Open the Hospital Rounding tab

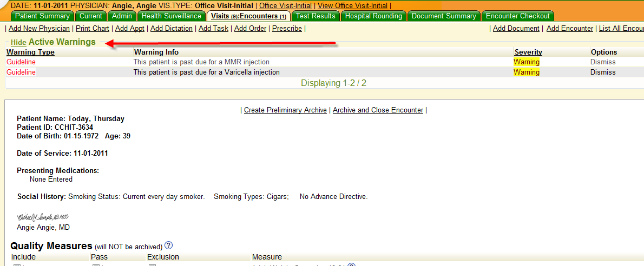pos(373,16)
